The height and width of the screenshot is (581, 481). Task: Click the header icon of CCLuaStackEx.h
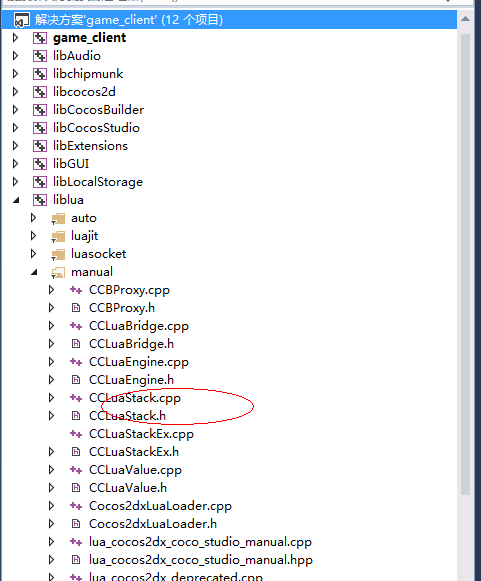pyautogui.click(x=76, y=452)
